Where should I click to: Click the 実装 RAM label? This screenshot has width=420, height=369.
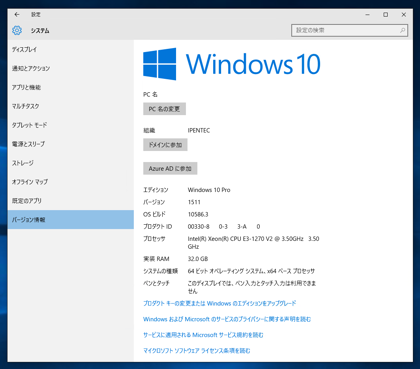pyautogui.click(x=156, y=259)
